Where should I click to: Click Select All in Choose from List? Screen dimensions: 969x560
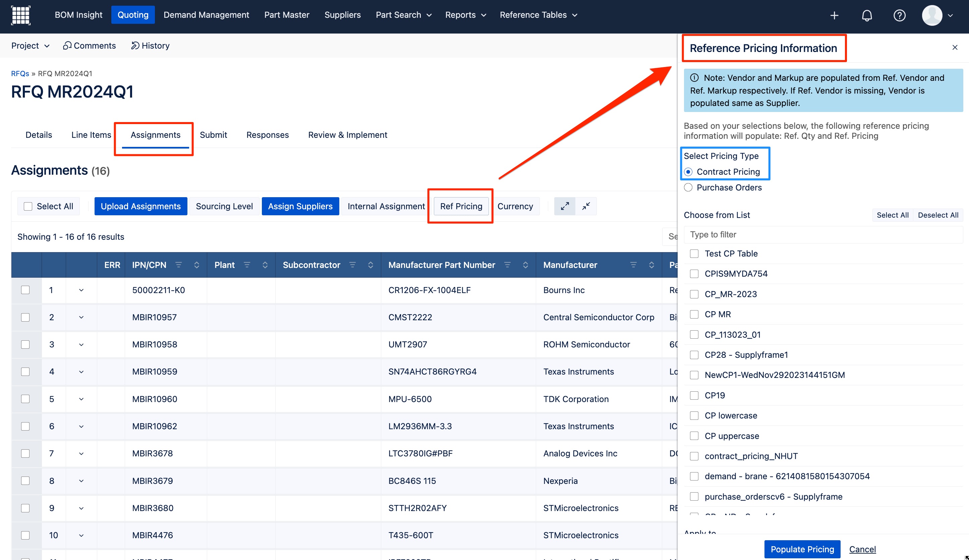pyautogui.click(x=893, y=215)
